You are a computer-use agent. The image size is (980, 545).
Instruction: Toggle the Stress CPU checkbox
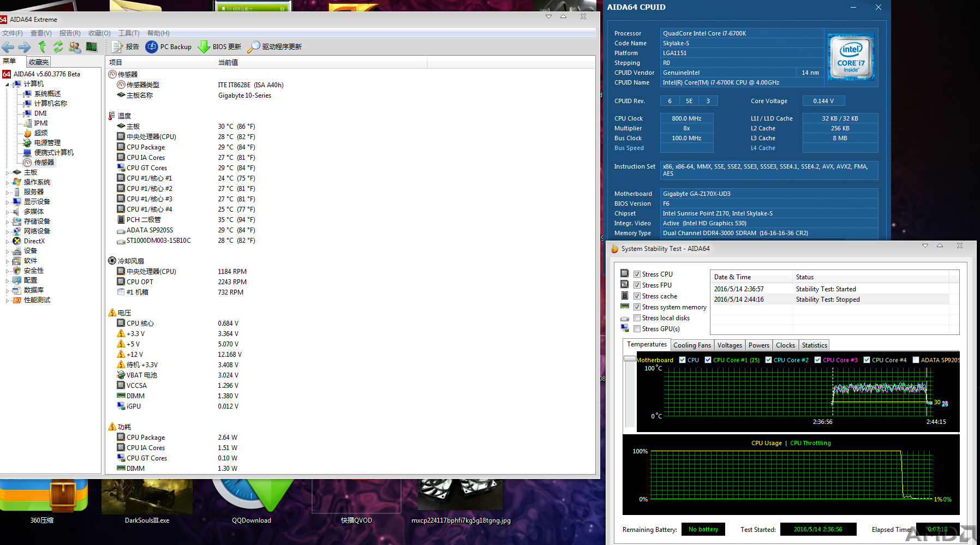click(x=637, y=274)
